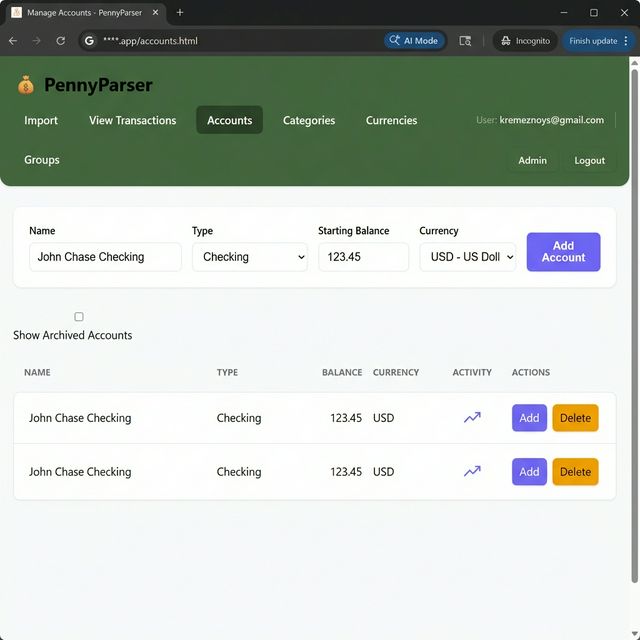Click the Starting Balance input field
Image resolution: width=640 pixels, height=640 pixels.
coord(363,257)
